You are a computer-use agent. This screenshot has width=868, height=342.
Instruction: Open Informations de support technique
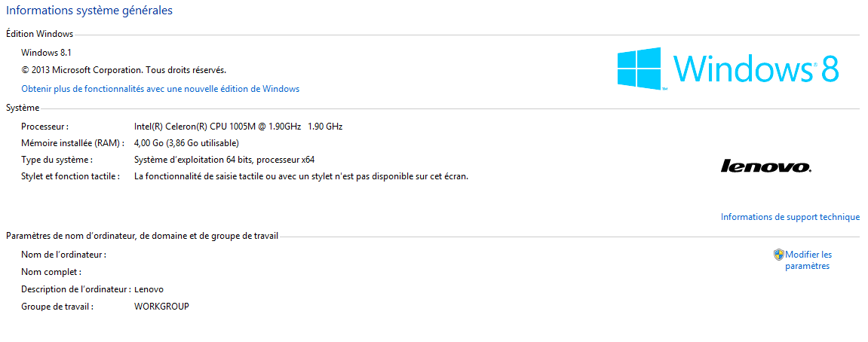click(x=790, y=217)
